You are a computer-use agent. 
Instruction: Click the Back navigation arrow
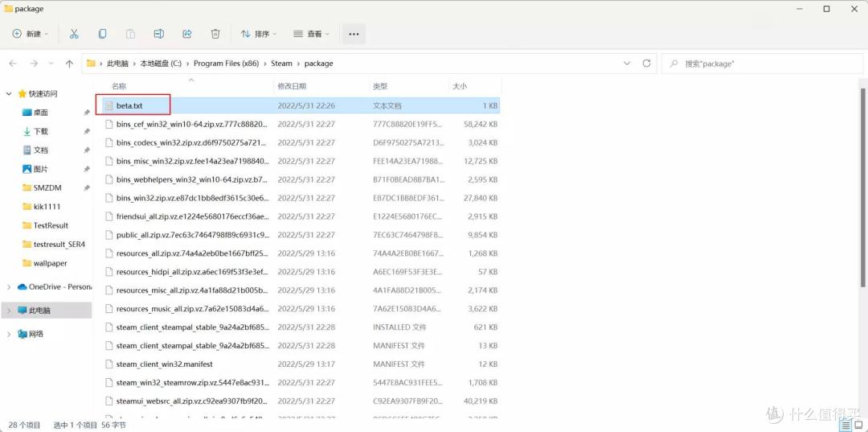pyautogui.click(x=14, y=64)
